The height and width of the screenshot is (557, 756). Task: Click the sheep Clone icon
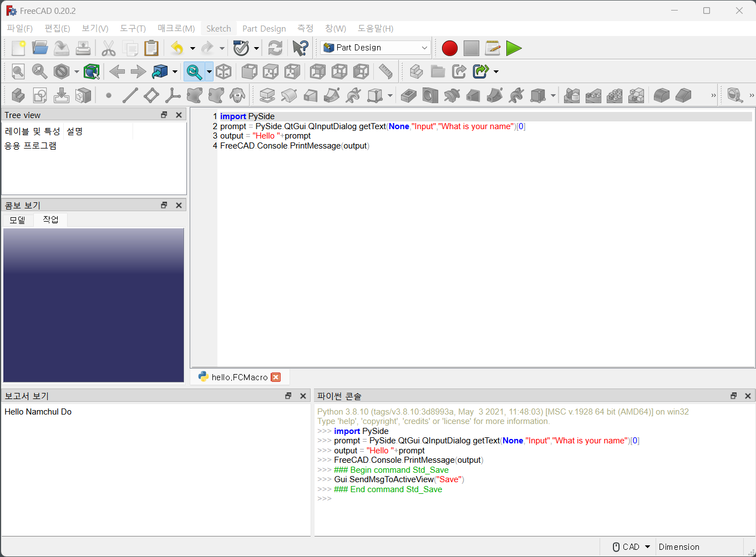(x=237, y=95)
